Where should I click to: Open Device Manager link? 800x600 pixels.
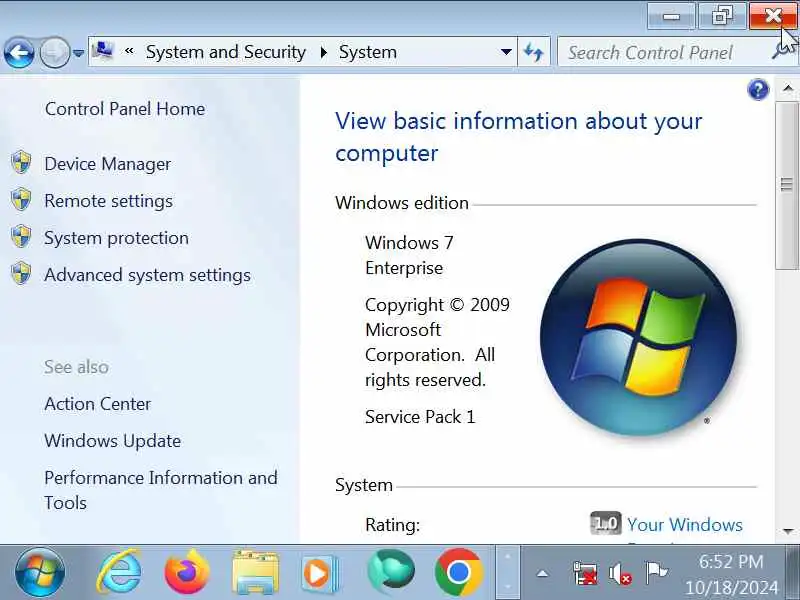point(108,164)
